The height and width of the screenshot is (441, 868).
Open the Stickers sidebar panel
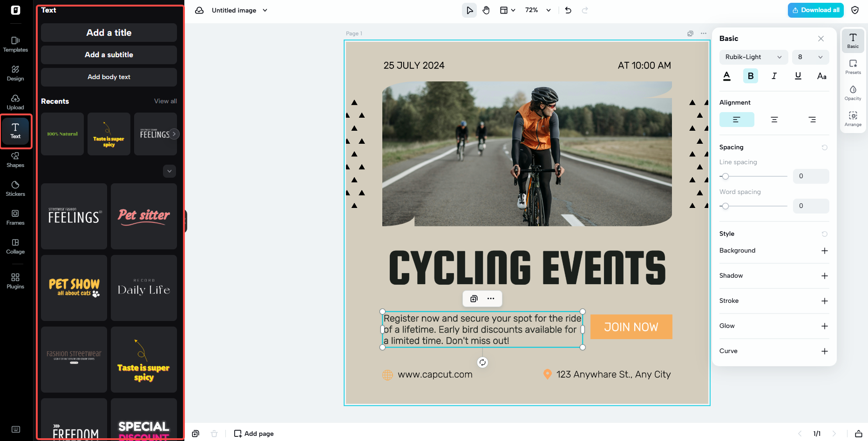coord(15,188)
